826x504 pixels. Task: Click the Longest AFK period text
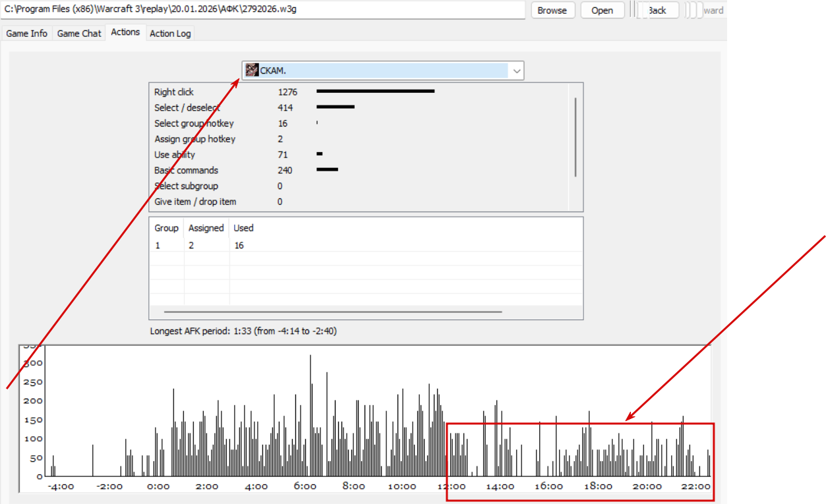(243, 331)
